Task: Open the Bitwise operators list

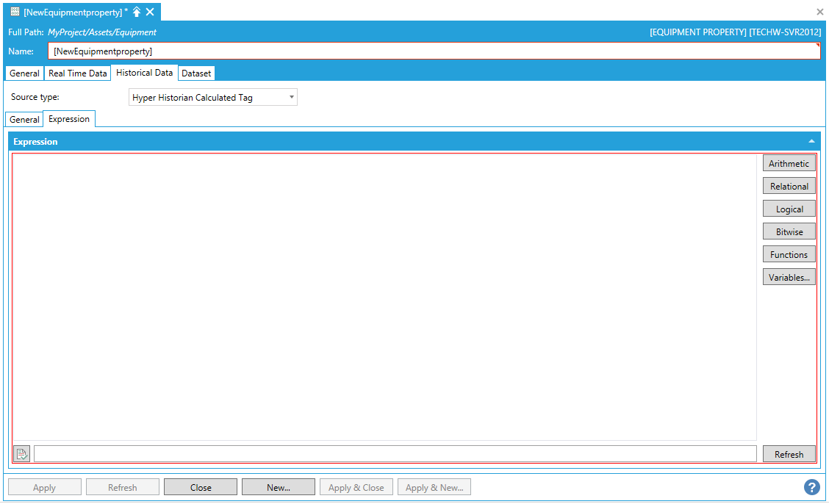Action: [789, 232]
